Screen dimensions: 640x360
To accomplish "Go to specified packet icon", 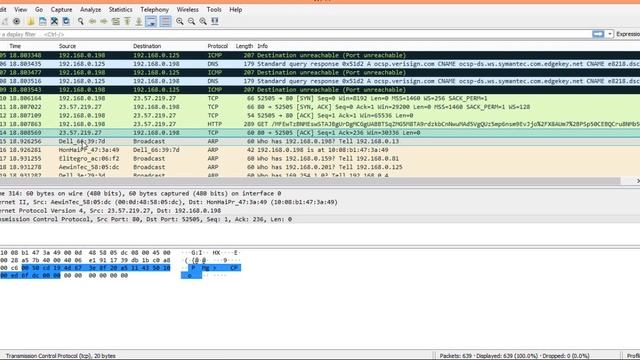I will 116,21.
